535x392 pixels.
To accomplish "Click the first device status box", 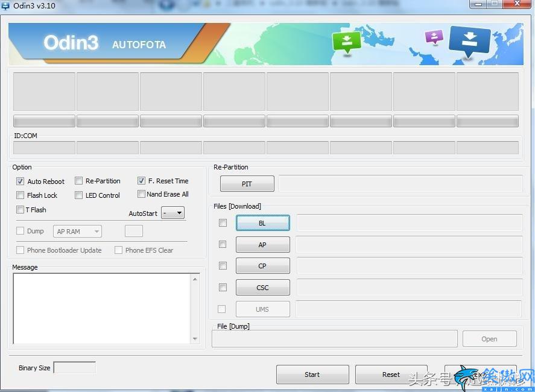I will point(44,92).
